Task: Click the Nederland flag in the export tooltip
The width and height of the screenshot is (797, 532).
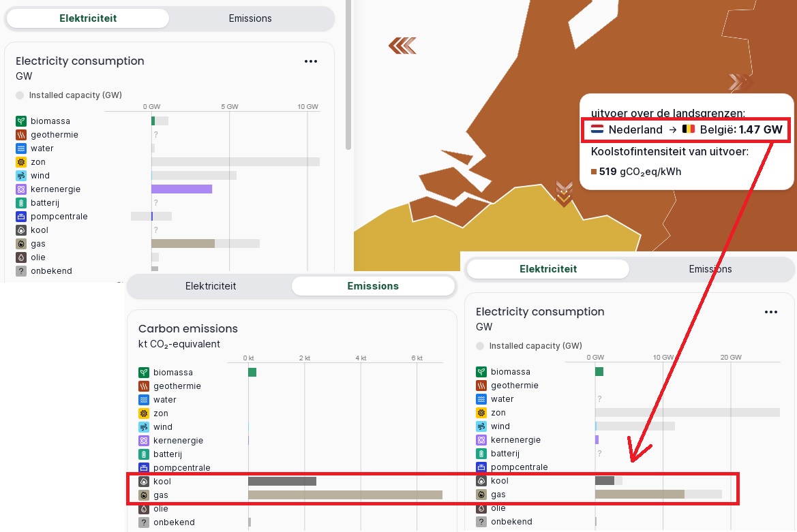Action: (597, 129)
